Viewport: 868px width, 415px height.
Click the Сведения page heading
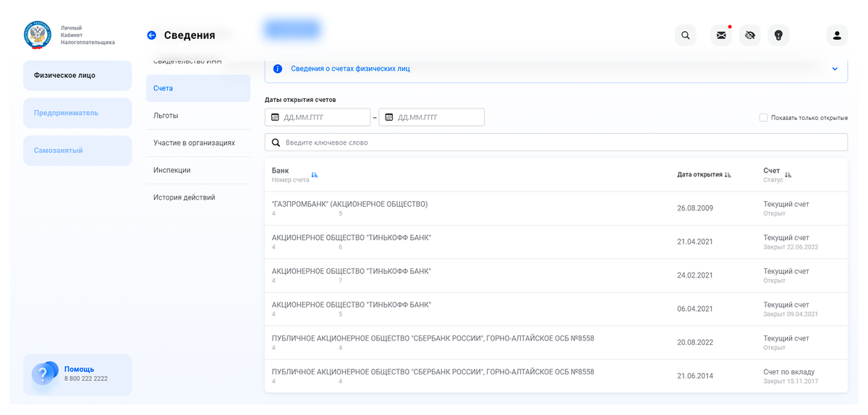click(190, 35)
